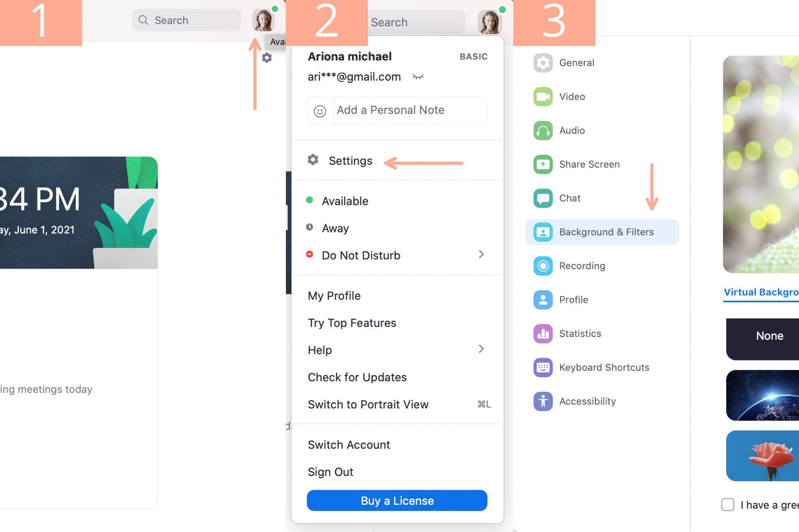The image size is (799, 532).
Task: Click the Video settings icon
Action: pos(542,96)
